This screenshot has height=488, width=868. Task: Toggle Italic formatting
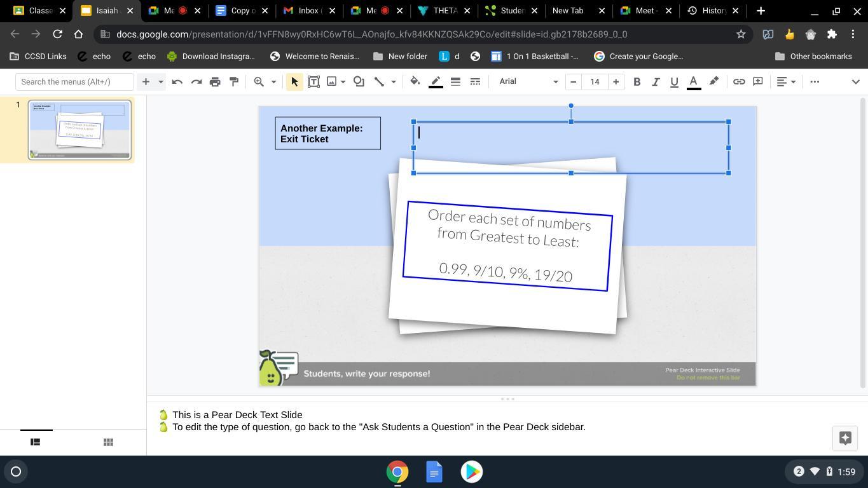point(656,81)
